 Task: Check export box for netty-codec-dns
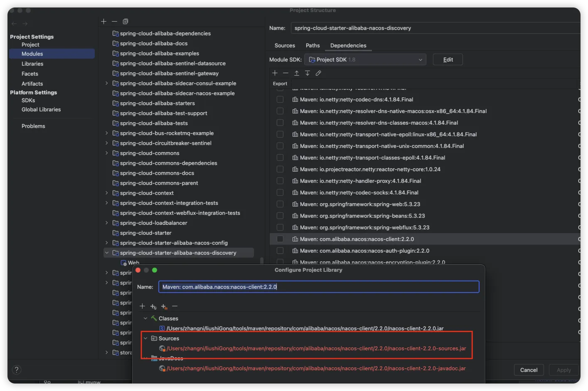pyautogui.click(x=280, y=100)
